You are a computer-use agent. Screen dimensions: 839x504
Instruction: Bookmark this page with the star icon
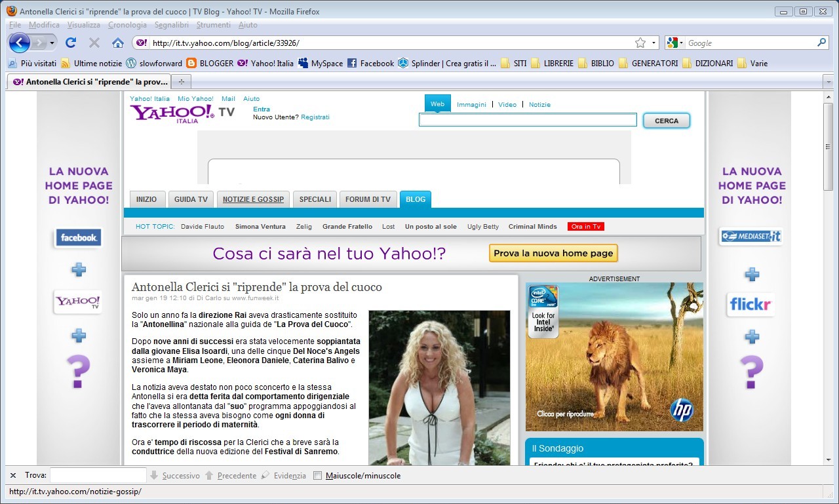tap(640, 43)
